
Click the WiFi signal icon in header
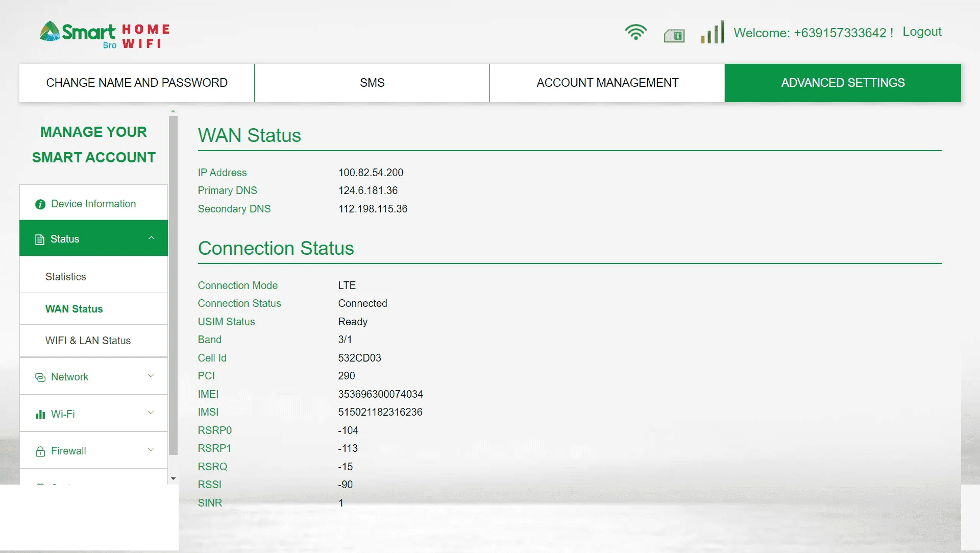(636, 32)
